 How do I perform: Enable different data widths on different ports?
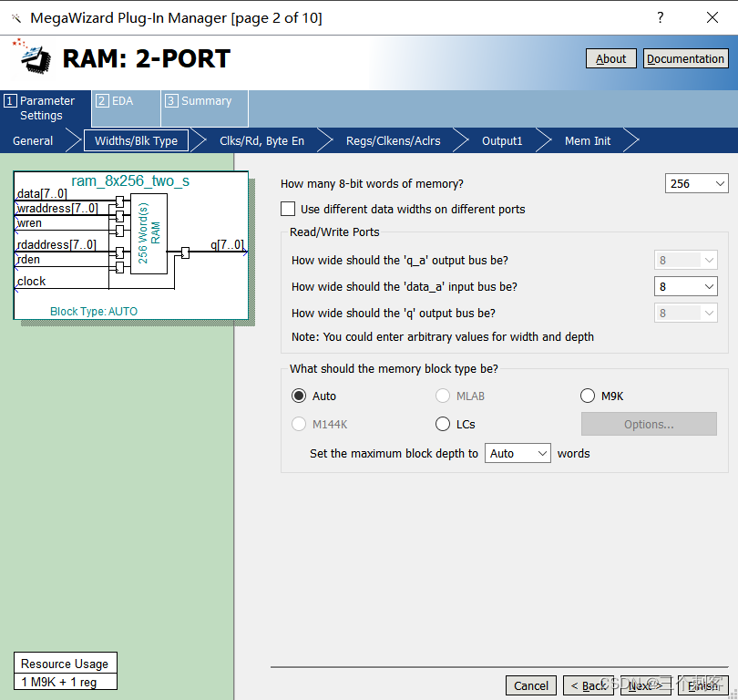(288, 209)
